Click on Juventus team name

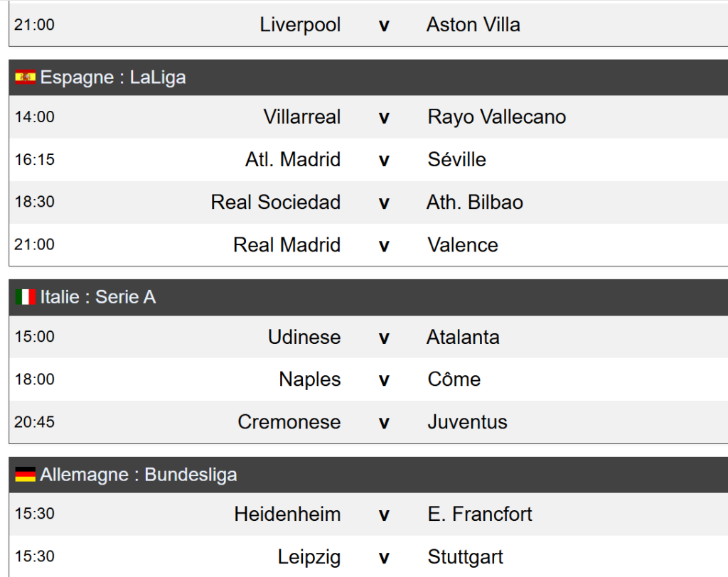pyautogui.click(x=467, y=422)
